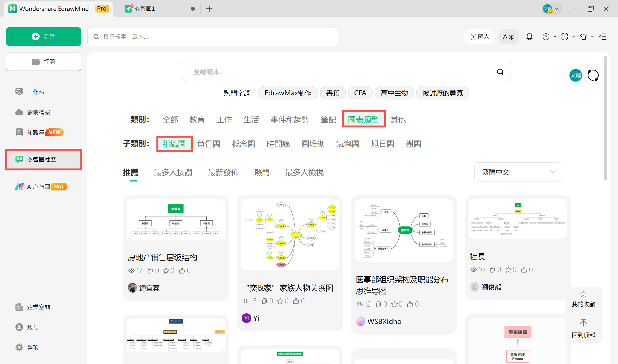
Task: Expand the 繁體中文 language dropdown
Action: coord(517,172)
